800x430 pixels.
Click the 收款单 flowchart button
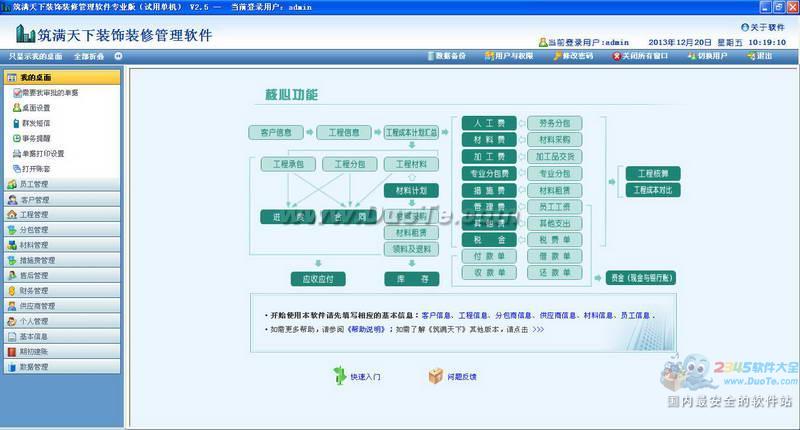coord(489,273)
